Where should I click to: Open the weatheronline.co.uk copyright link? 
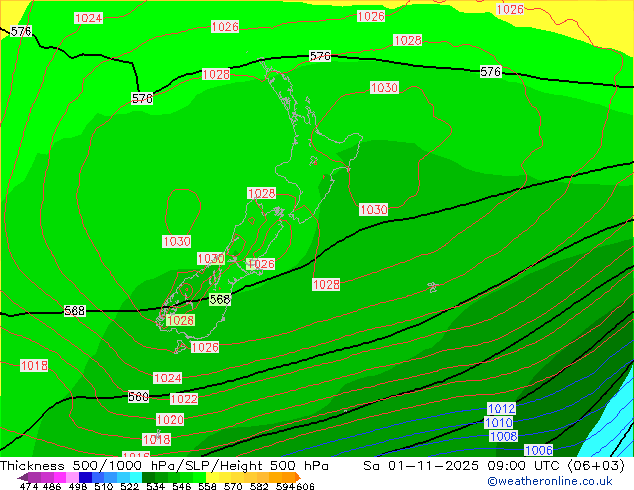[x=550, y=481]
